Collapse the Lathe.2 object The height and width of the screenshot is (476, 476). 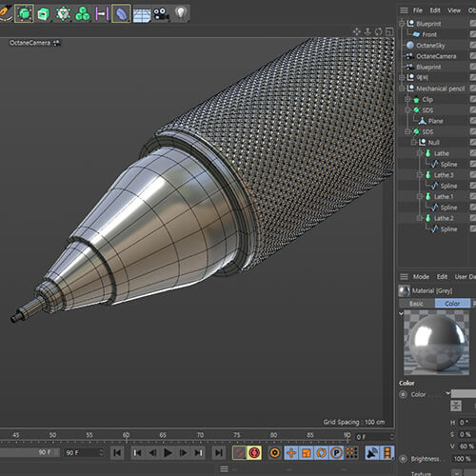(420, 218)
